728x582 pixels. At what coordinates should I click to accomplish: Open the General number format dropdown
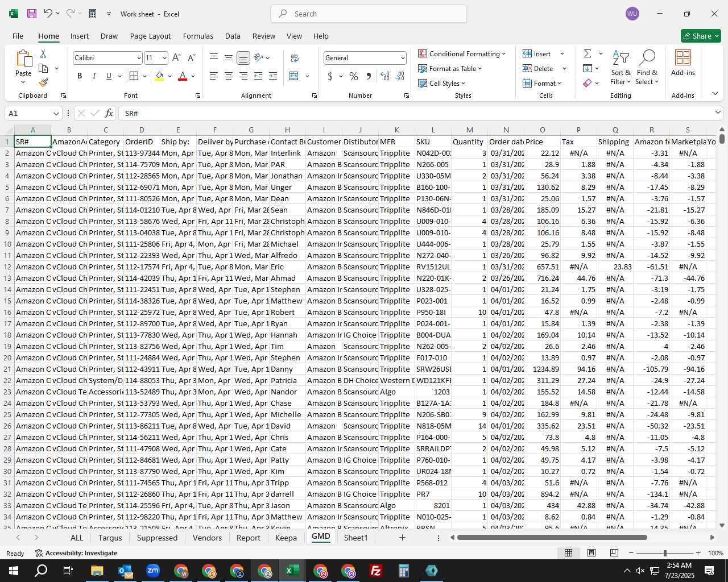pos(403,58)
